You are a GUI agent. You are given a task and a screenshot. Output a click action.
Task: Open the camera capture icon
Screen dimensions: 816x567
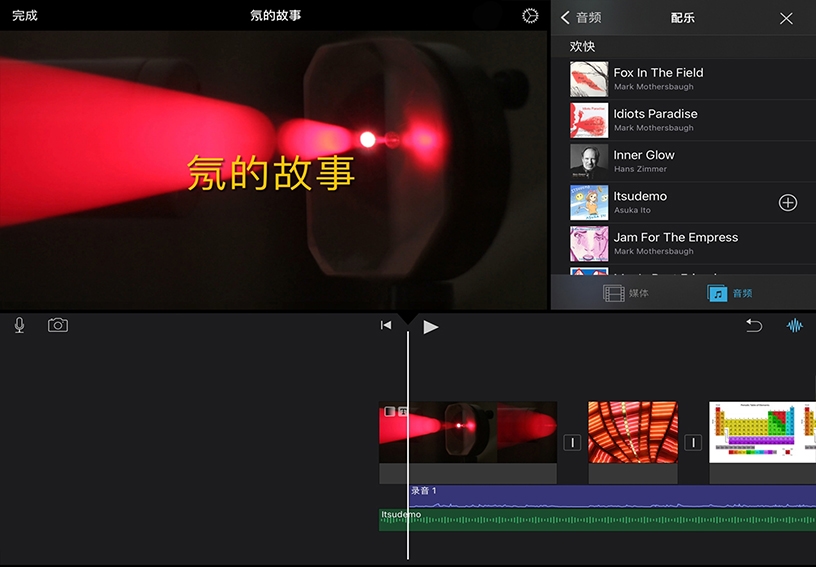point(58,325)
